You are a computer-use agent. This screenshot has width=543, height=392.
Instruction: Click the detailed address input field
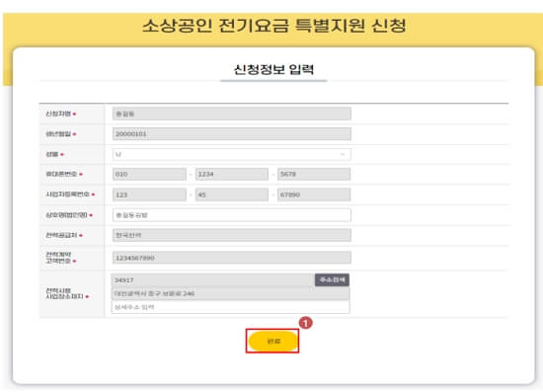point(230,307)
